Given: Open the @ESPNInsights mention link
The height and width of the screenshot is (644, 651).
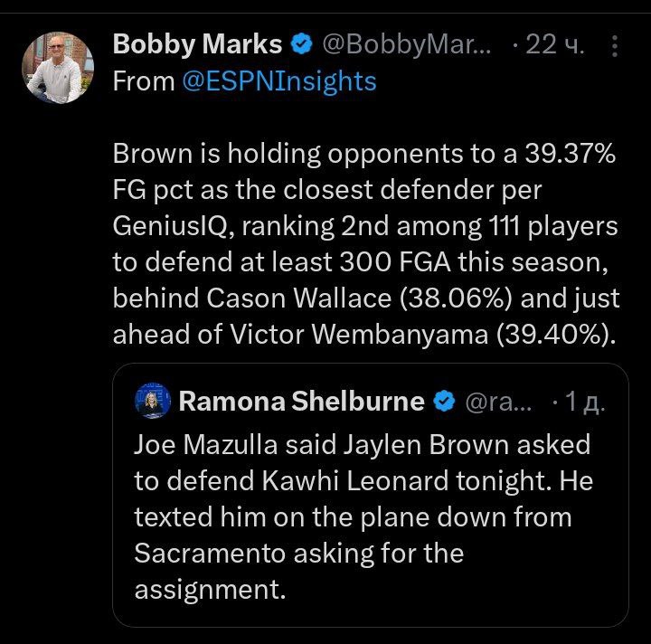Looking at the screenshot, I should coord(278,81).
